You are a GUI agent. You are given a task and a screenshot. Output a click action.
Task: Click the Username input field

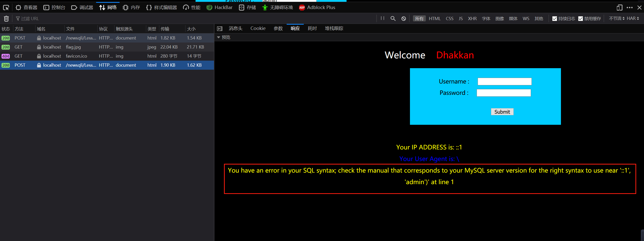click(x=505, y=82)
